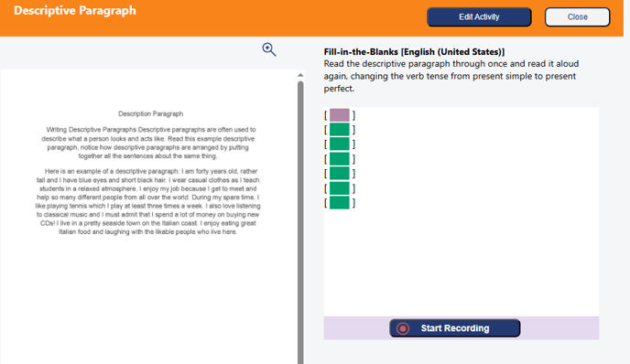This screenshot has height=364, width=630.
Task: Select the sixth green blank box
Action: [x=340, y=188]
